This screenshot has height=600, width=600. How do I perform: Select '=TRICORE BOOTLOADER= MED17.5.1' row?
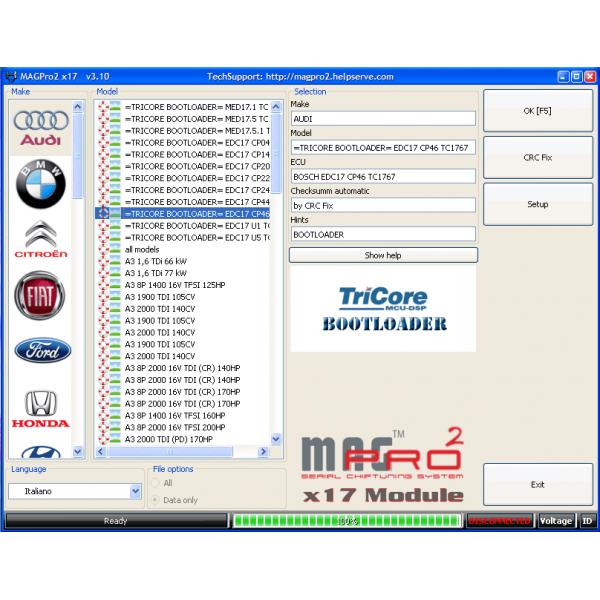pos(196,131)
